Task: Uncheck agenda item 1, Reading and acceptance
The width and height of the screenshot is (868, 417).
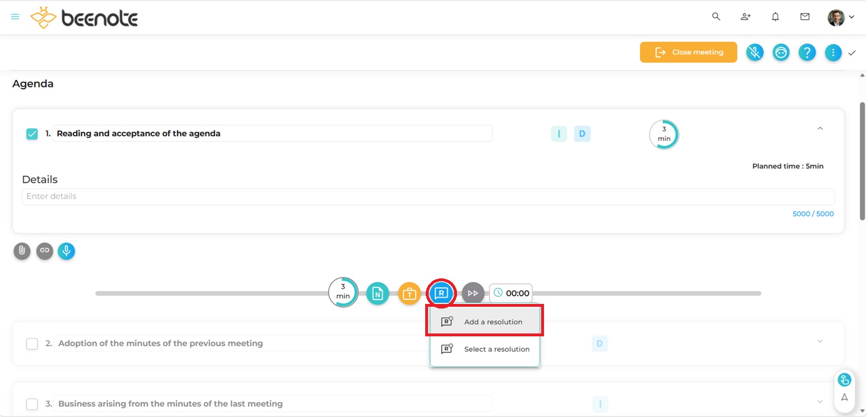Action: tap(32, 133)
